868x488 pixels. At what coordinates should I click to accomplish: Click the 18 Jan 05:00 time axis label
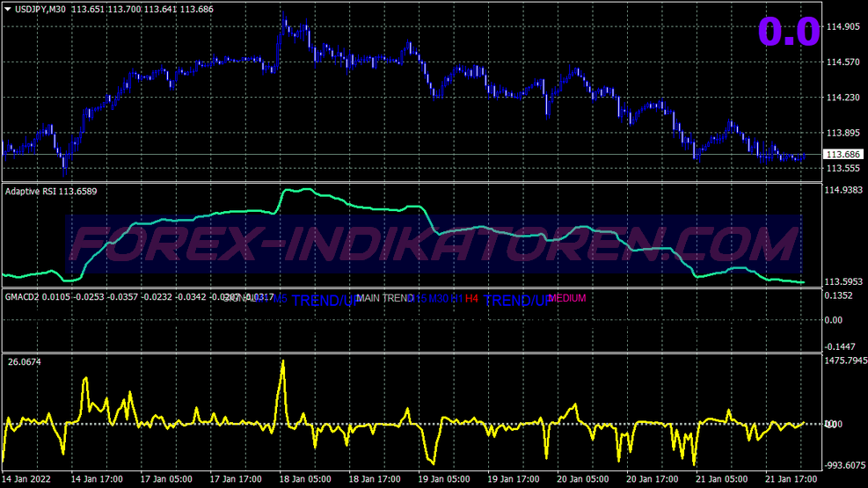pyautogui.click(x=305, y=479)
